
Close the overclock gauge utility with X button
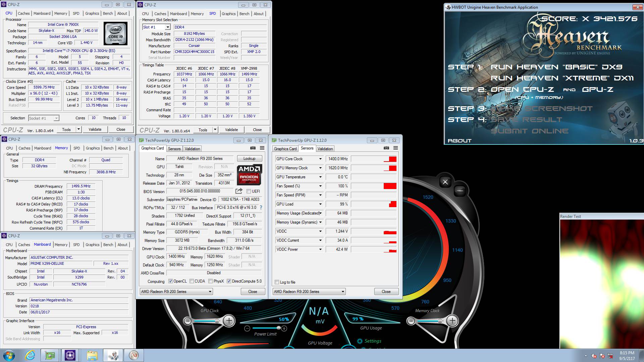(x=445, y=182)
